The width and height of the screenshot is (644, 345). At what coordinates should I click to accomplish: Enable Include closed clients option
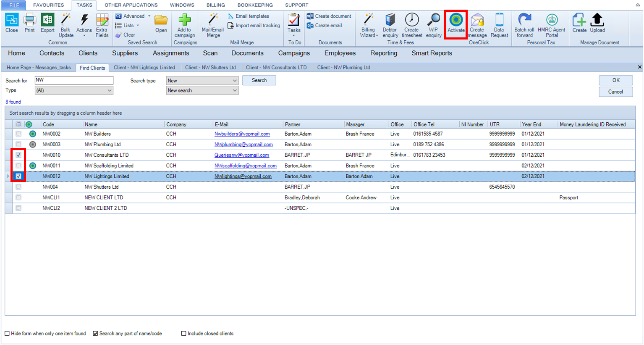pos(183,333)
